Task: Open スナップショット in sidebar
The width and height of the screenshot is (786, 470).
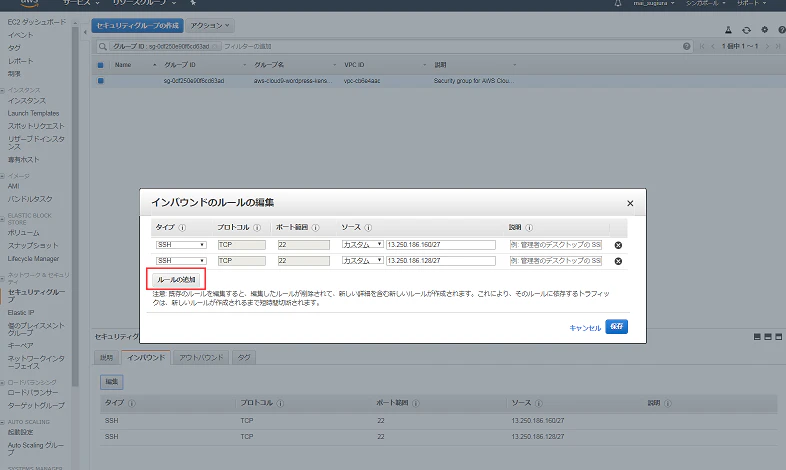Action: click(x=33, y=246)
